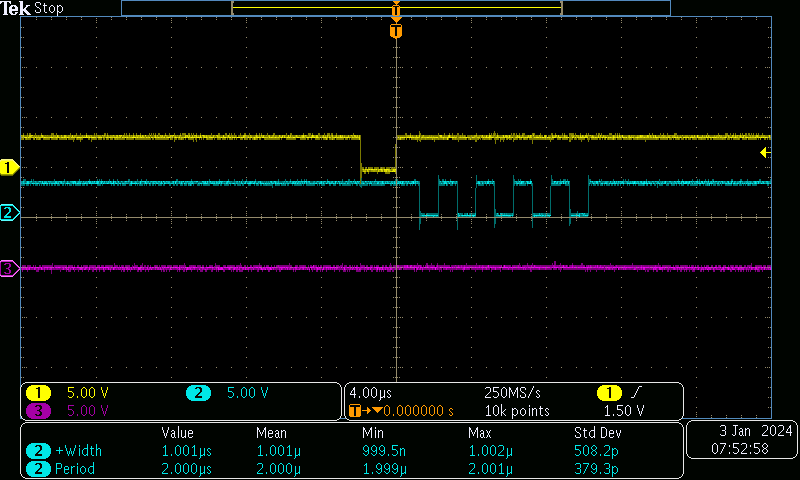Click the 250MS/s sample rate readout
The image size is (800, 480).
(x=512, y=393)
